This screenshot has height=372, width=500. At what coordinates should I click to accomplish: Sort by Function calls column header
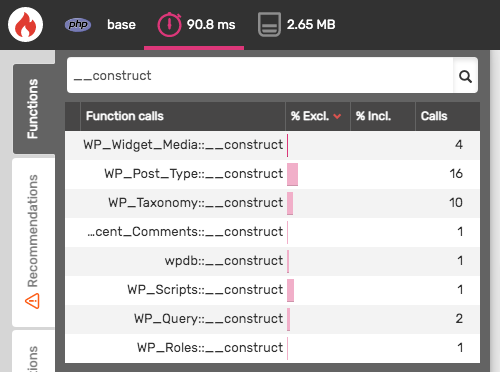point(183,116)
